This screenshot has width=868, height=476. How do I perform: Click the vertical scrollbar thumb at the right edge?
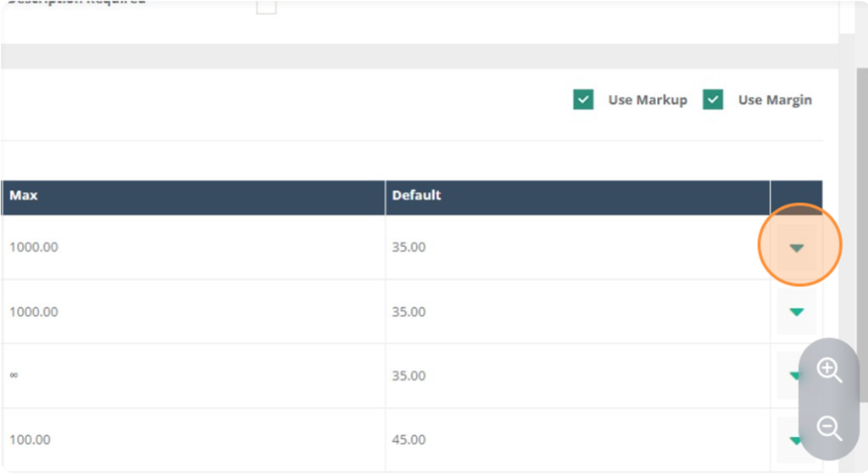[862, 232]
